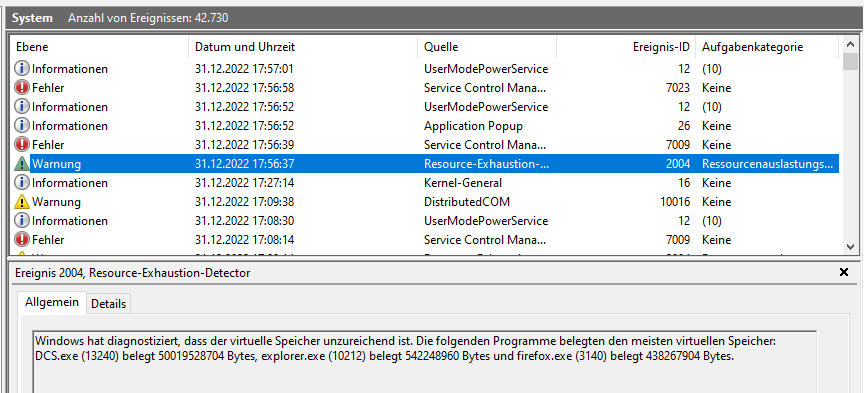Click the error icon of event 7009 at 17:56:39
This screenshot has width=864, height=393.
coord(21,145)
